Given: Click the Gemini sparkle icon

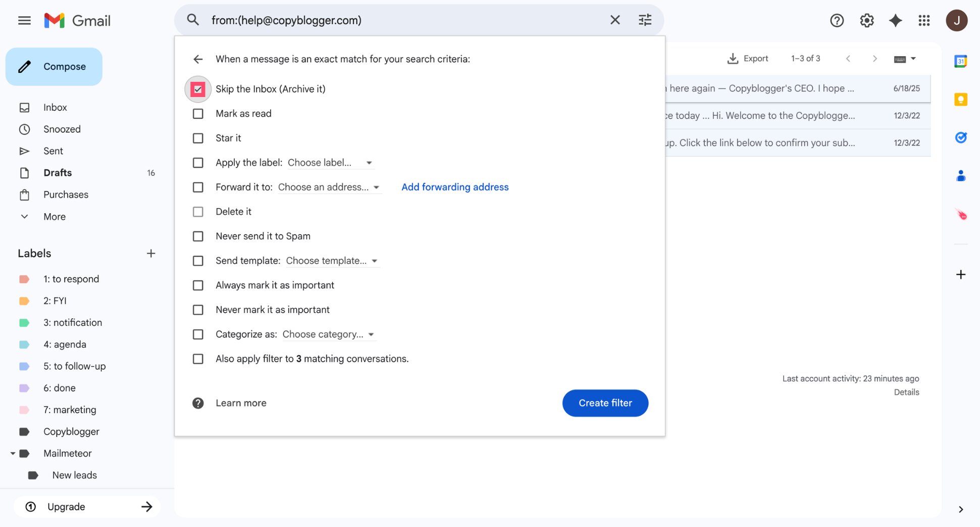Looking at the screenshot, I should pyautogui.click(x=895, y=20).
